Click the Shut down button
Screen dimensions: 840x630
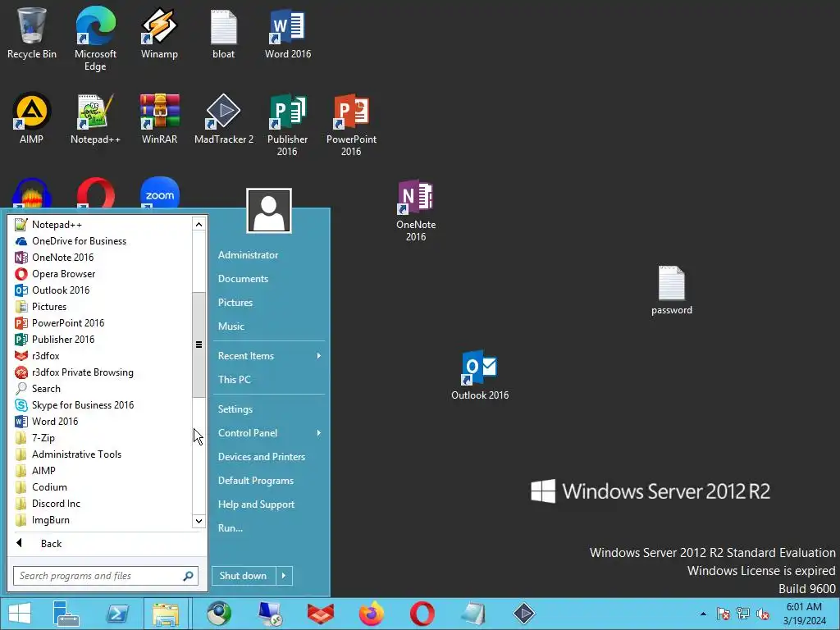pyautogui.click(x=244, y=576)
